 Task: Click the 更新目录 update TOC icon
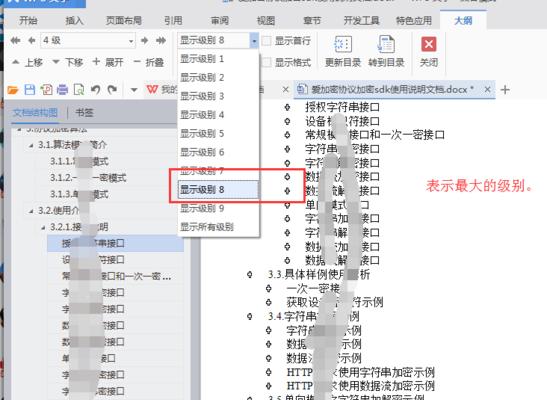(343, 44)
